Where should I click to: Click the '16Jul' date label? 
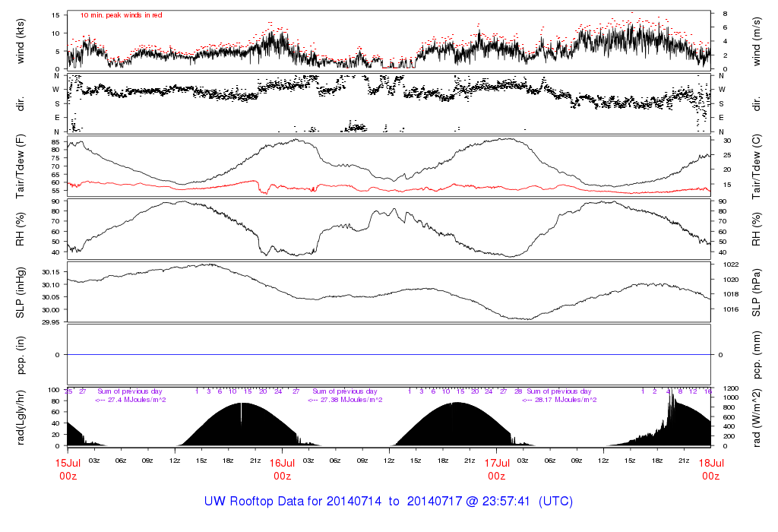283,463
